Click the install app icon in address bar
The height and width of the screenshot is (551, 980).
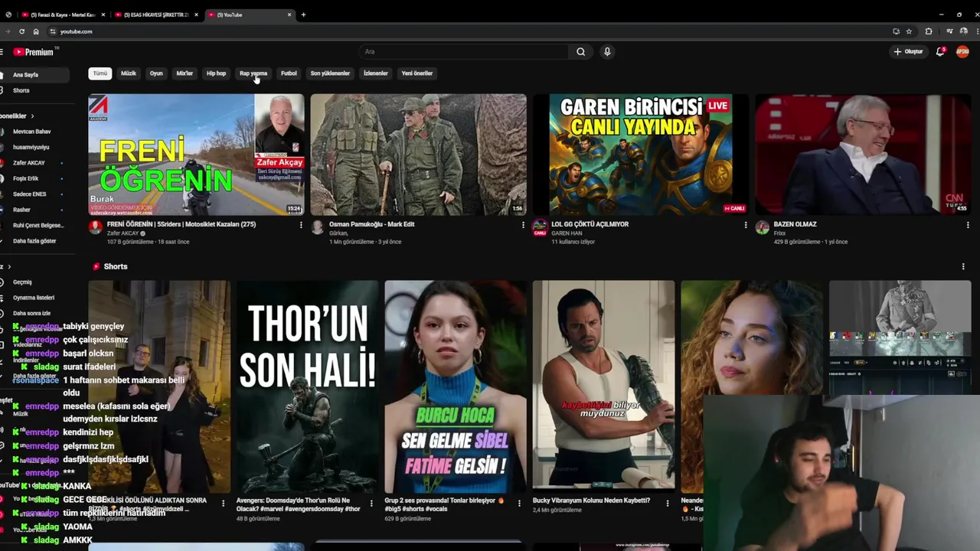[x=896, y=31]
